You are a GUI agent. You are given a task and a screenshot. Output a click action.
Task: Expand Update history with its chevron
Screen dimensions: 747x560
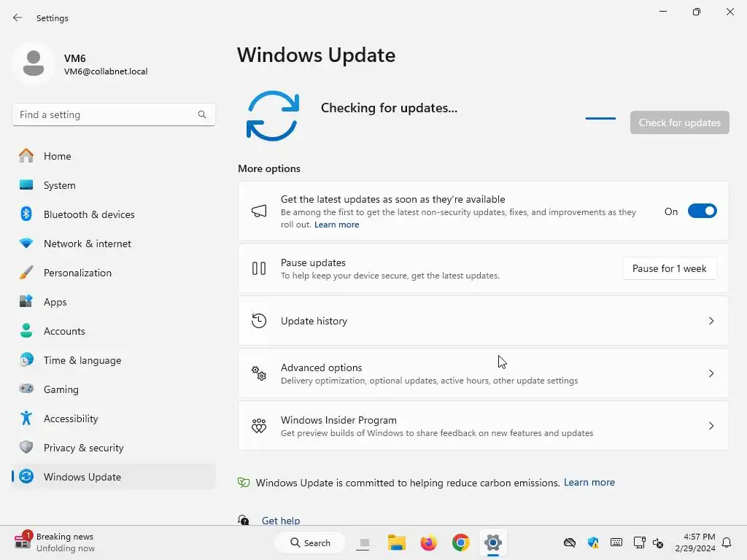click(711, 321)
